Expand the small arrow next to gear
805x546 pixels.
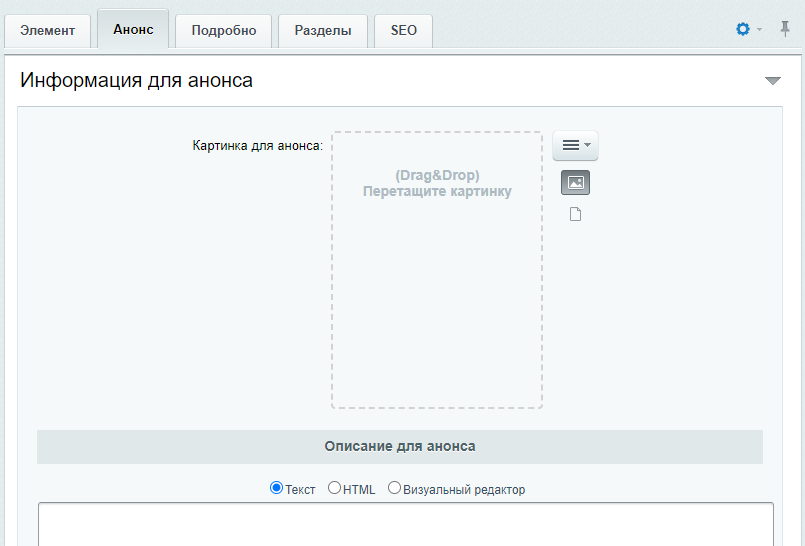pyautogui.click(x=759, y=30)
